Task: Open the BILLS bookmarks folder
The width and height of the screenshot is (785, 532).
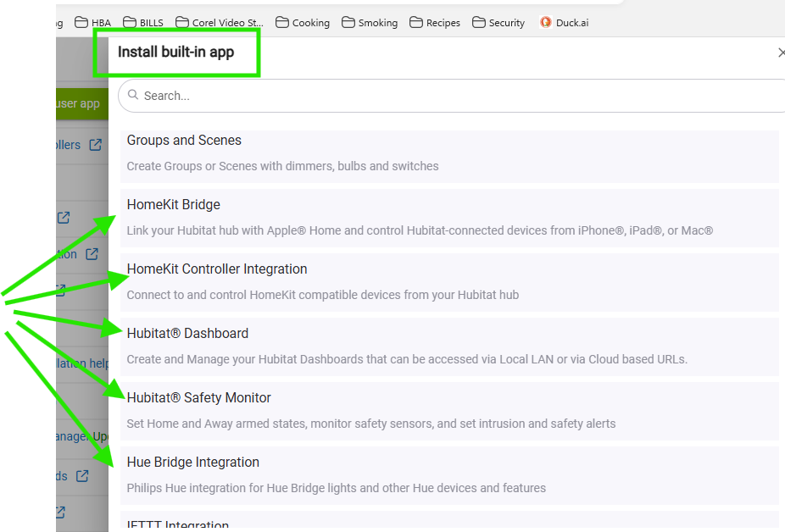Action: tap(142, 23)
